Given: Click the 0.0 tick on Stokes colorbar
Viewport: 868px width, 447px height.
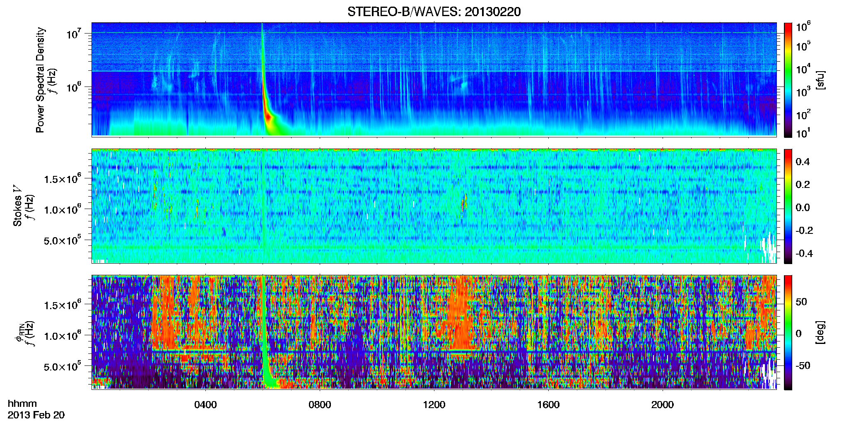Looking at the screenshot, I should [803, 207].
